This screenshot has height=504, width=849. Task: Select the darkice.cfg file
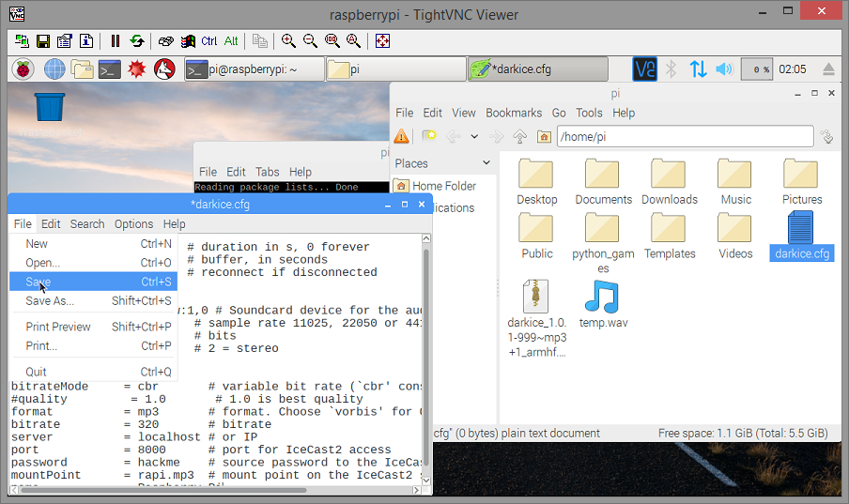[801, 236]
